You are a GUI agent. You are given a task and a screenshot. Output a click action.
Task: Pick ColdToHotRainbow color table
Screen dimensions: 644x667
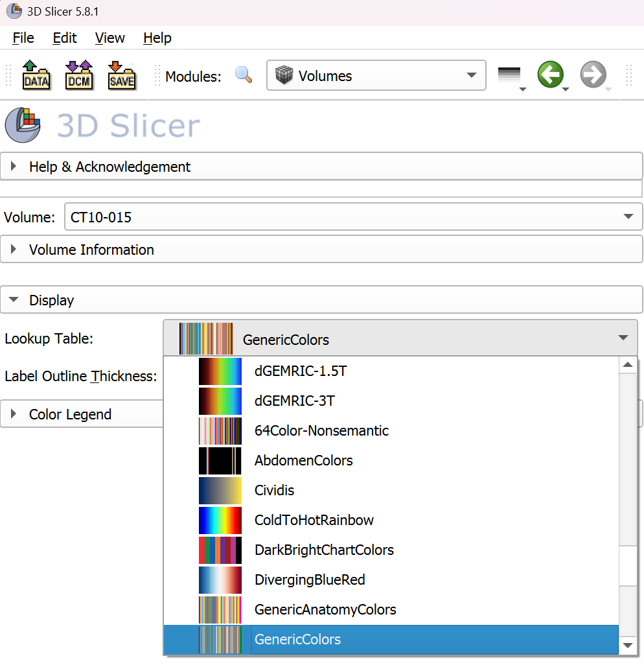click(x=391, y=520)
